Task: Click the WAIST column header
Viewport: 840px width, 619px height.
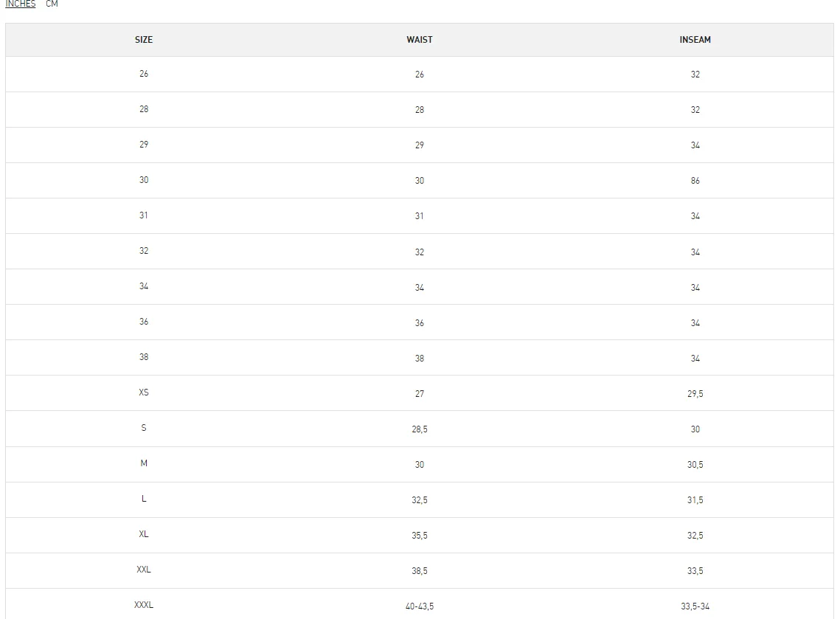Action: click(x=420, y=40)
